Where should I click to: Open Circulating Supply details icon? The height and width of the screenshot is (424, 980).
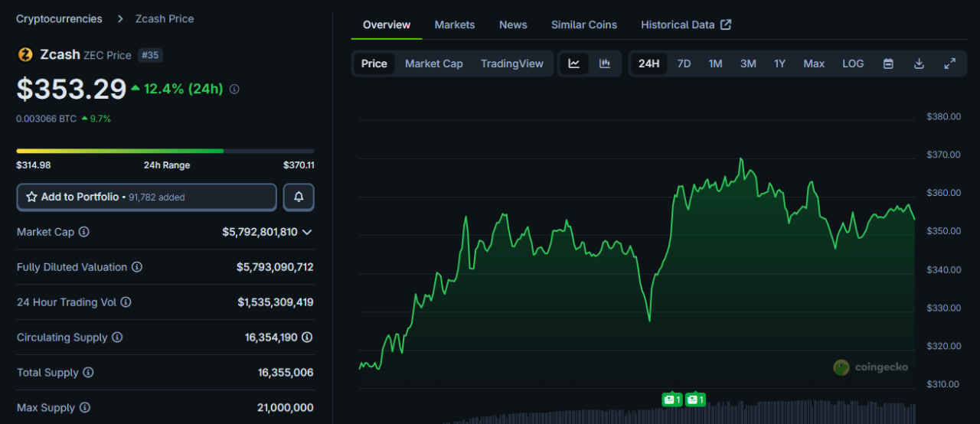pos(307,338)
